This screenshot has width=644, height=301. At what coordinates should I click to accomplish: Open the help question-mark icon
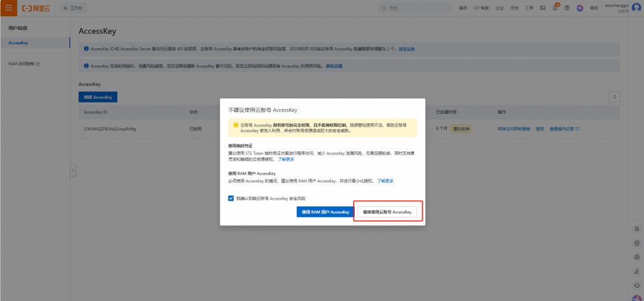[567, 8]
